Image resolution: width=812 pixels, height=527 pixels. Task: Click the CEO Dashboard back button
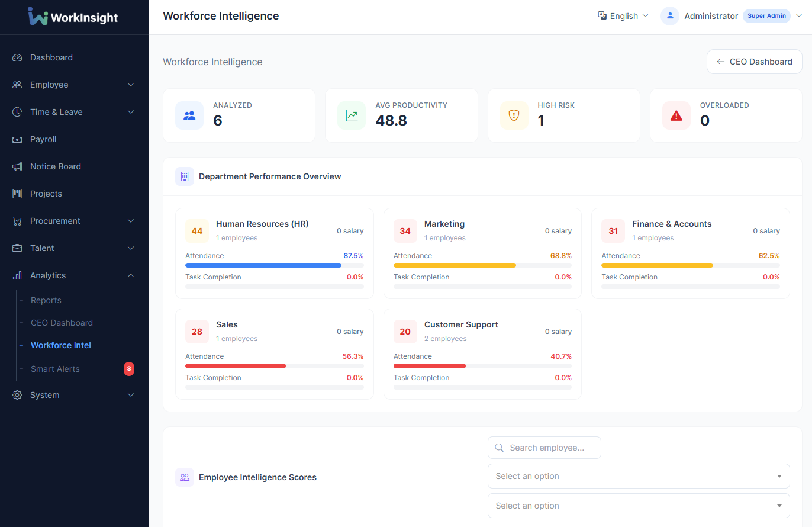click(754, 62)
